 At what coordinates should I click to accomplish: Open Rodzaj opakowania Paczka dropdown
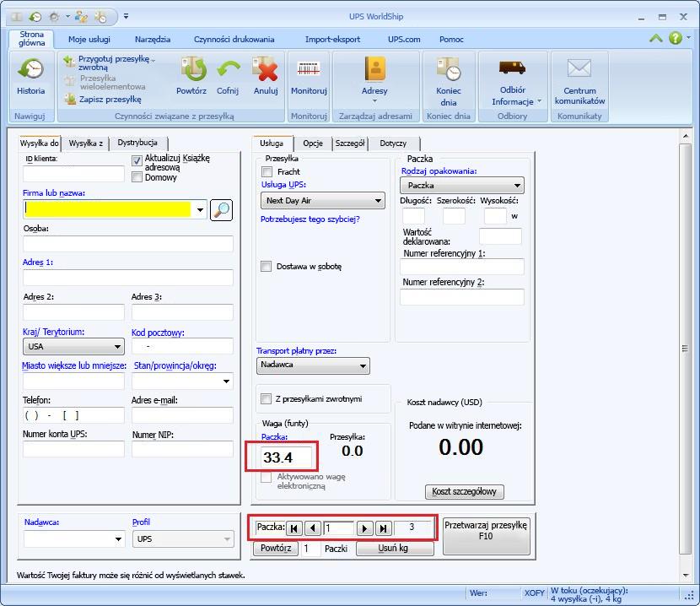(x=462, y=185)
